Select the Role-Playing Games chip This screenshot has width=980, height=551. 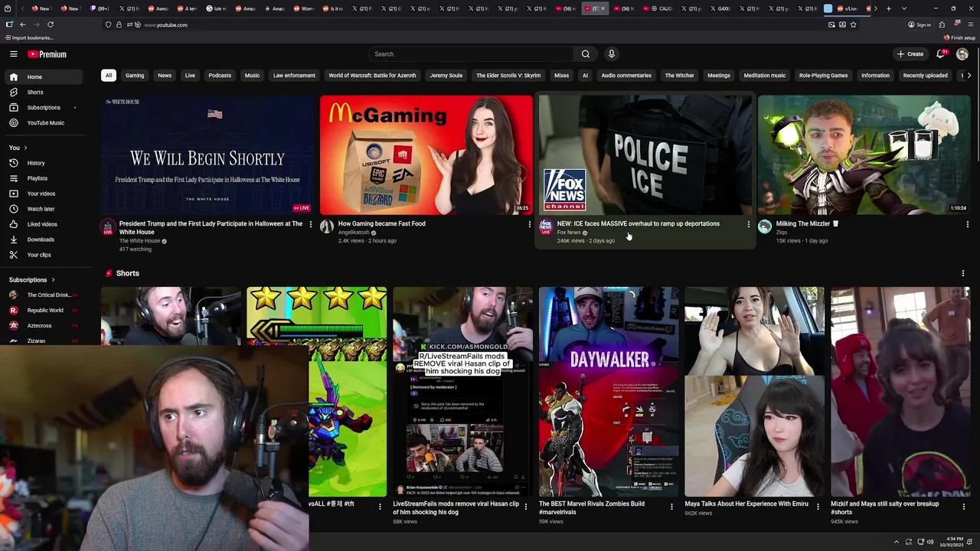pos(823,76)
